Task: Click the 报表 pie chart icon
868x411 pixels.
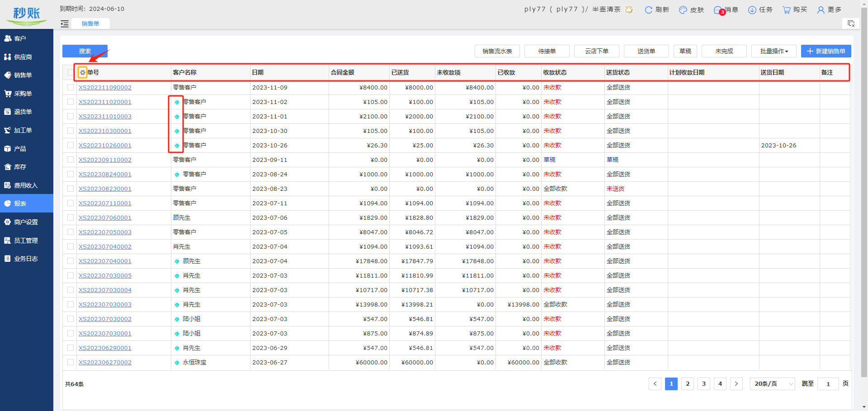Action: [8, 203]
